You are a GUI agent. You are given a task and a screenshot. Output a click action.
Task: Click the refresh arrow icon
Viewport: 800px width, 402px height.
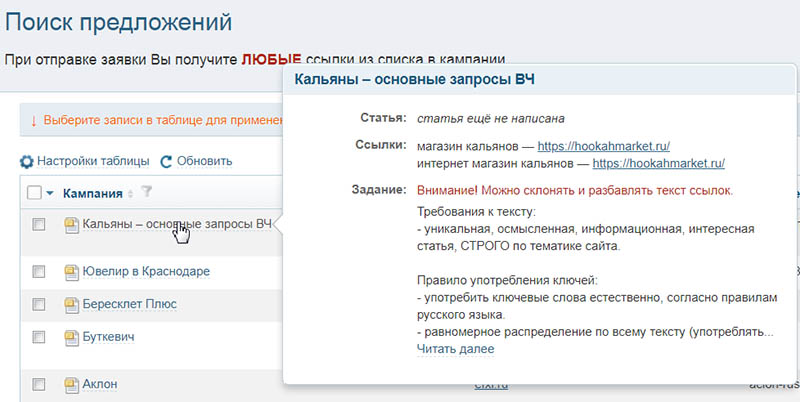167,161
